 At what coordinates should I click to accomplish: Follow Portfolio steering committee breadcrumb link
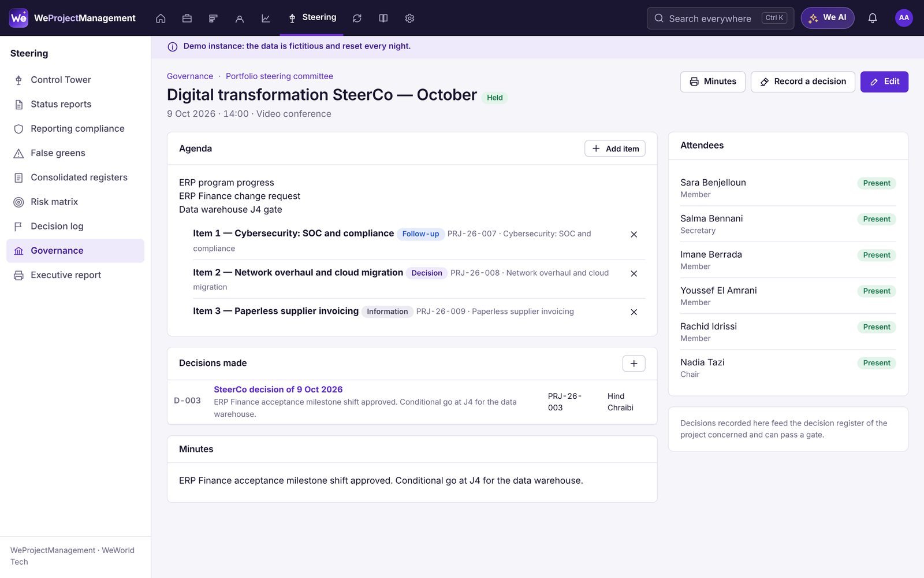point(280,76)
